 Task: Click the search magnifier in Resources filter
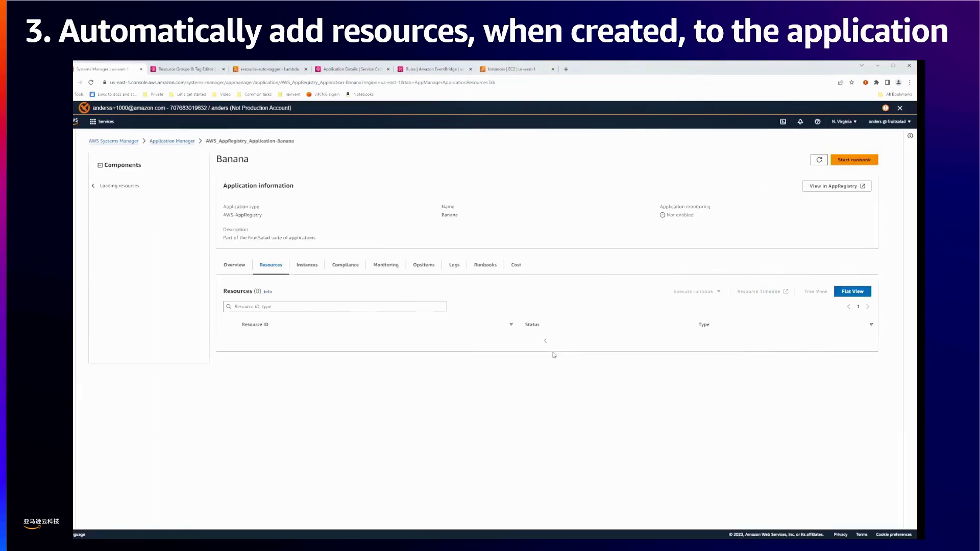point(229,307)
